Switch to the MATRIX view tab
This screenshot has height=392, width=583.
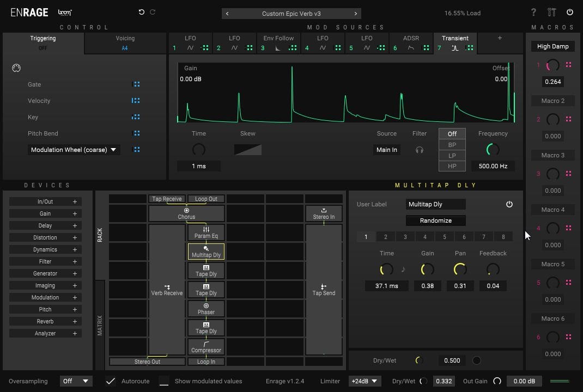[100, 325]
